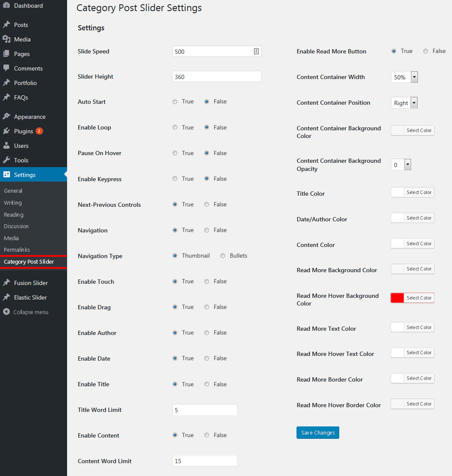Click the Slider Height input field

click(217, 76)
